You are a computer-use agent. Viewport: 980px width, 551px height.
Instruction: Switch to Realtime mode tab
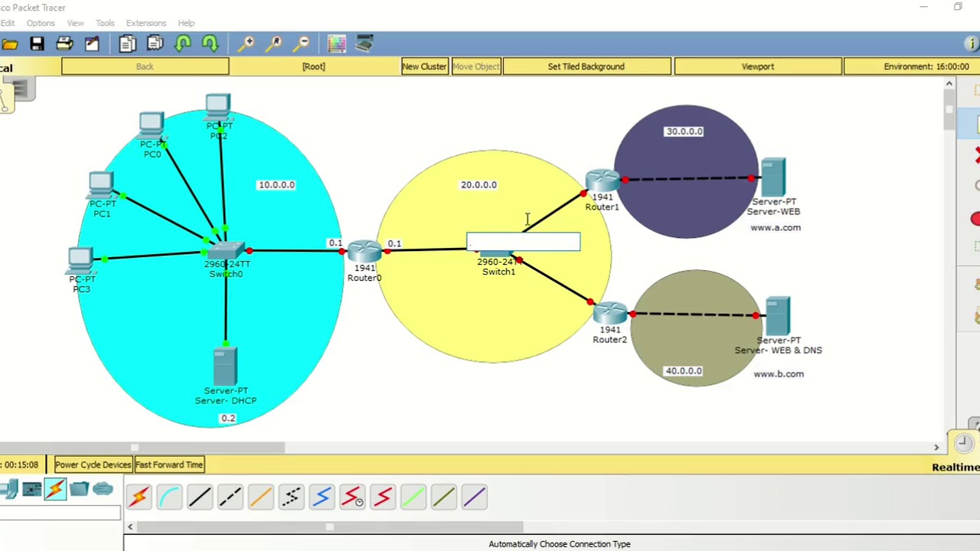pos(955,467)
